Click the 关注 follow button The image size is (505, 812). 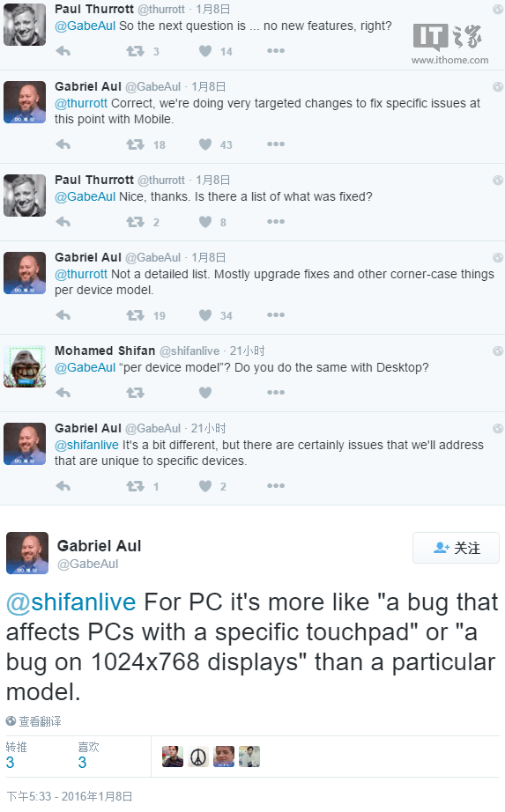coord(457,548)
